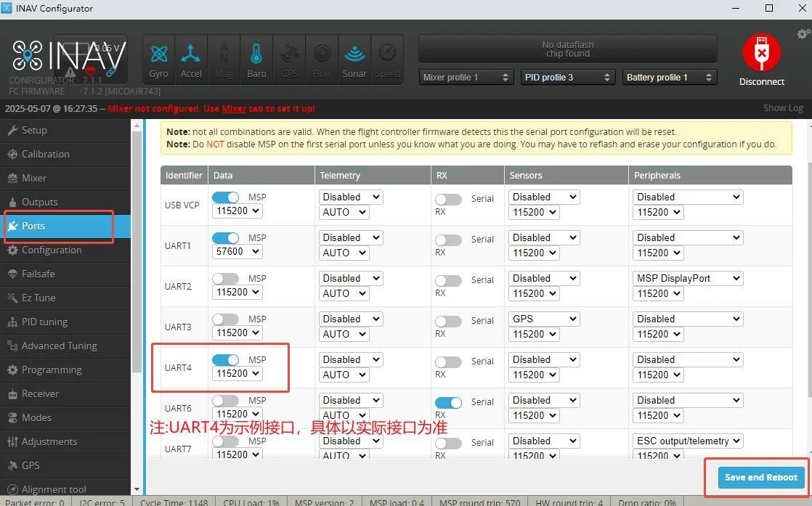812x506 pixels.
Task: Follow the Mixer link in warning message
Action: pyautogui.click(x=234, y=109)
